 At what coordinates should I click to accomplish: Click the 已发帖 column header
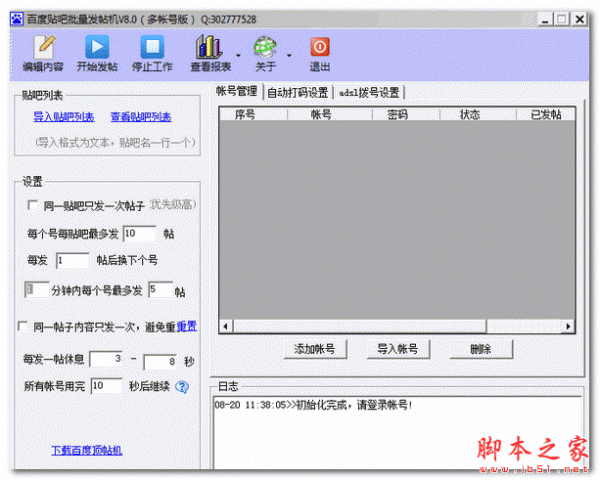(546, 114)
